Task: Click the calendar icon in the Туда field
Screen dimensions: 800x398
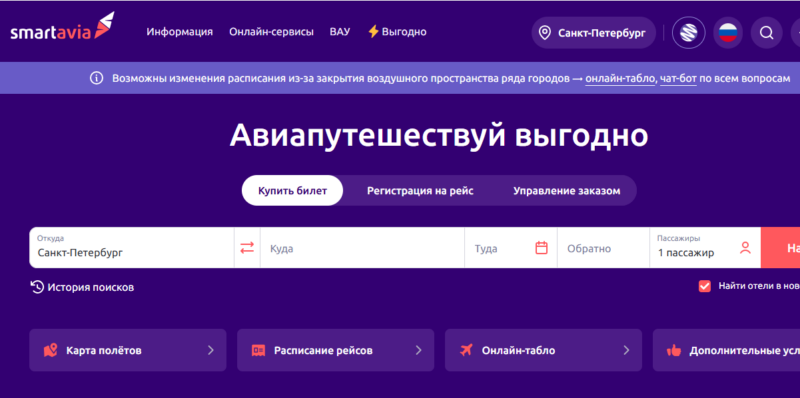Action: (x=541, y=248)
